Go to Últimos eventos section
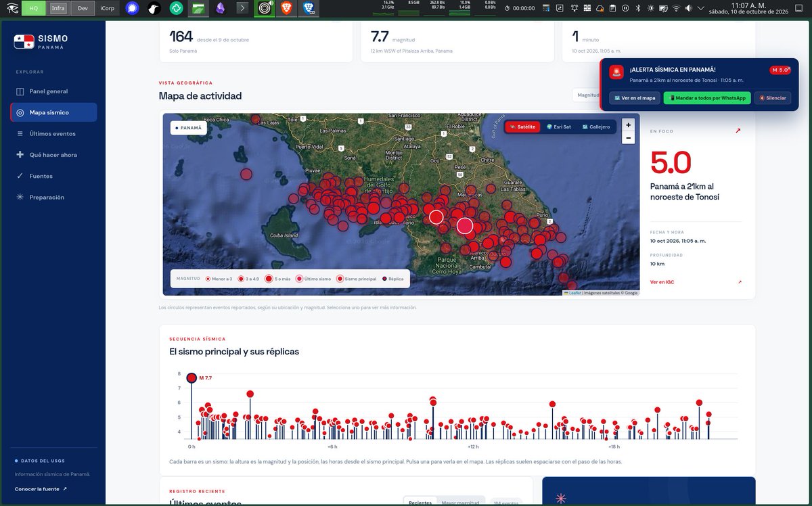812x506 pixels. point(53,134)
